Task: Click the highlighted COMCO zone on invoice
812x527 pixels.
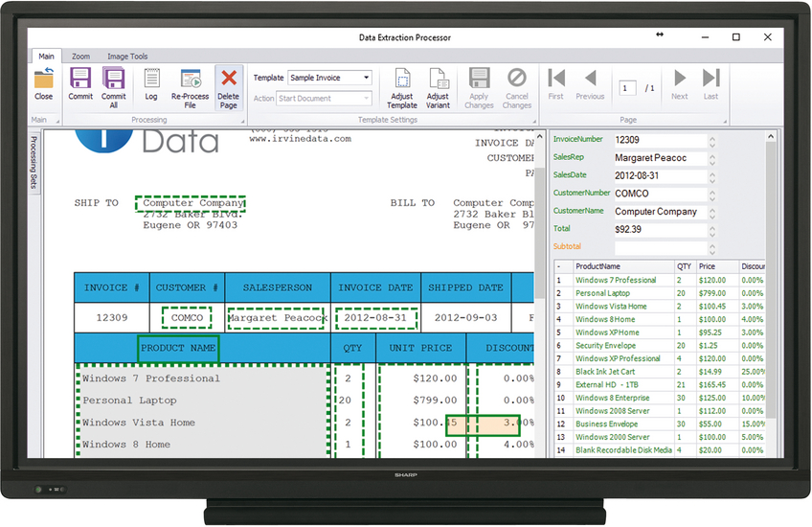Action: point(187,318)
